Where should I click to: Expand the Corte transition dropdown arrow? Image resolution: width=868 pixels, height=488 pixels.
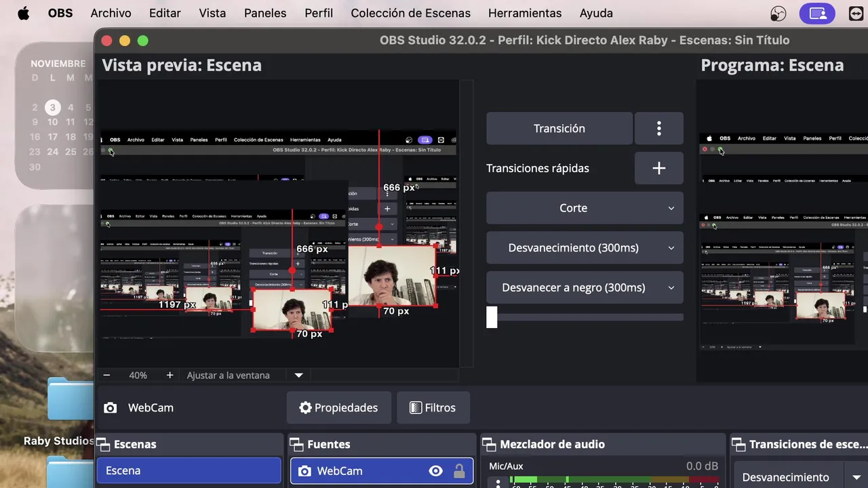coord(671,208)
